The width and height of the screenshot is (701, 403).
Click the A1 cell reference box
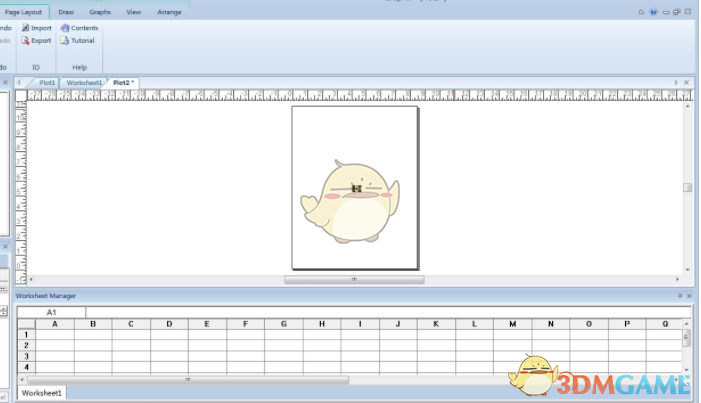(51, 312)
